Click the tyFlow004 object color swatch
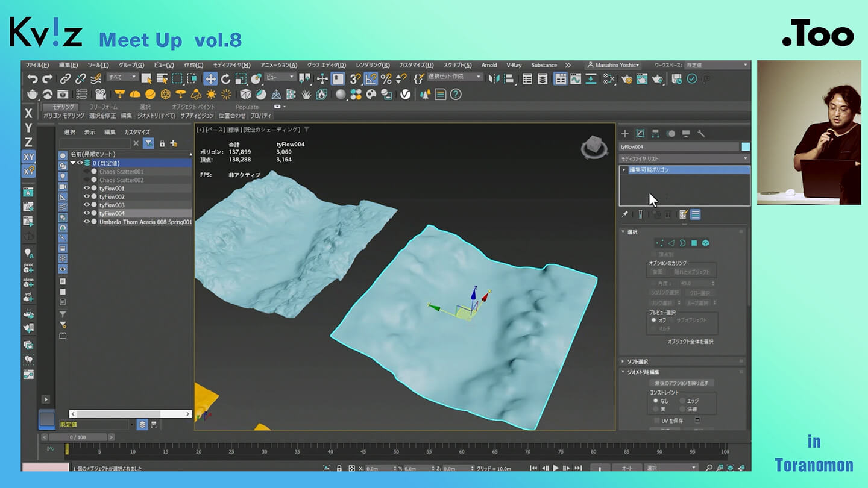Image resolution: width=868 pixels, height=488 pixels. pos(746,147)
